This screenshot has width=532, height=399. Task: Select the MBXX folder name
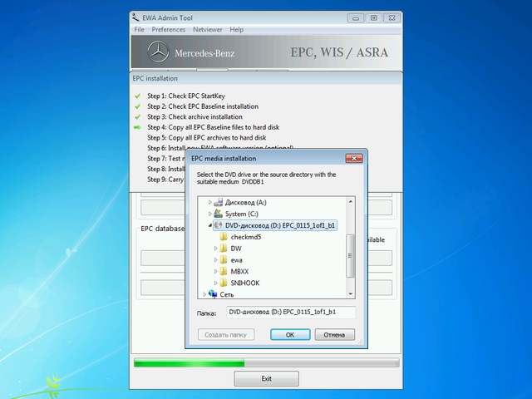[239, 272]
